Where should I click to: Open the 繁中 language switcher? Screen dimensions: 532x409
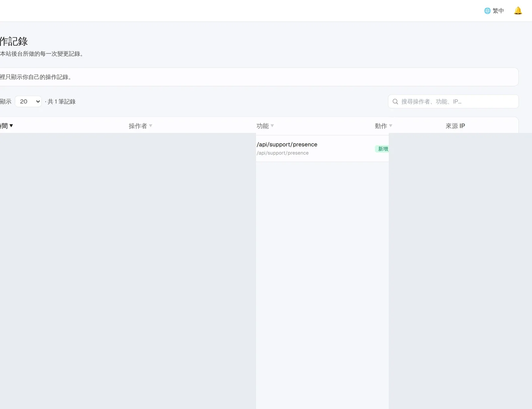point(494,11)
